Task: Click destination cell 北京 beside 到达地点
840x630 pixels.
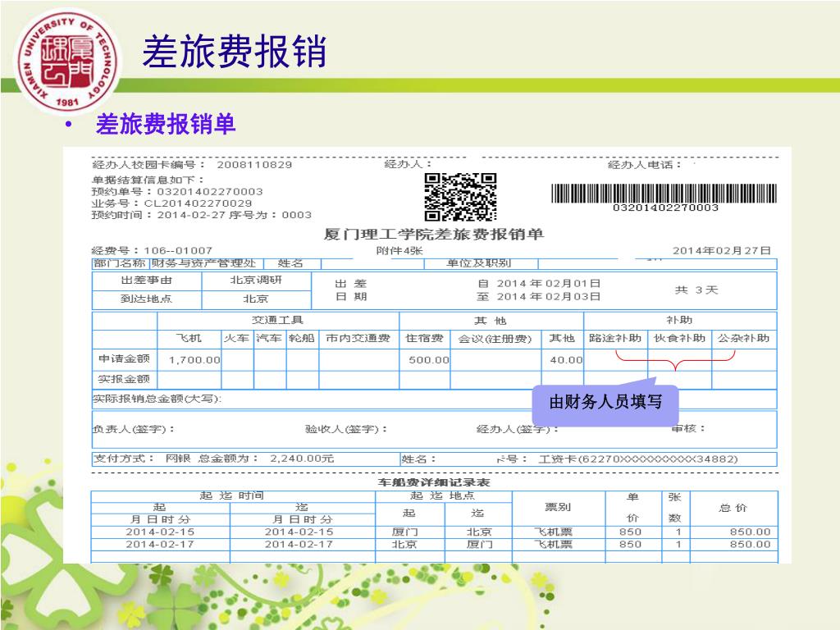Action: 256,299
